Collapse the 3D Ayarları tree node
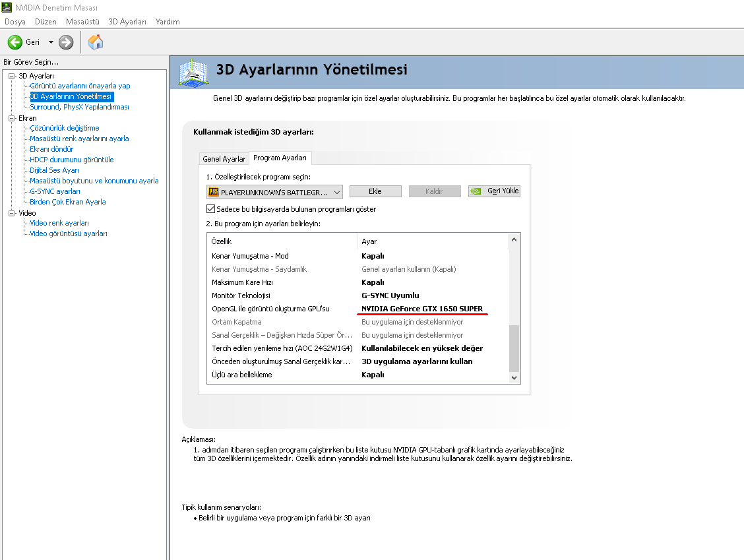This screenshot has height=560, width=744. pyautogui.click(x=11, y=76)
